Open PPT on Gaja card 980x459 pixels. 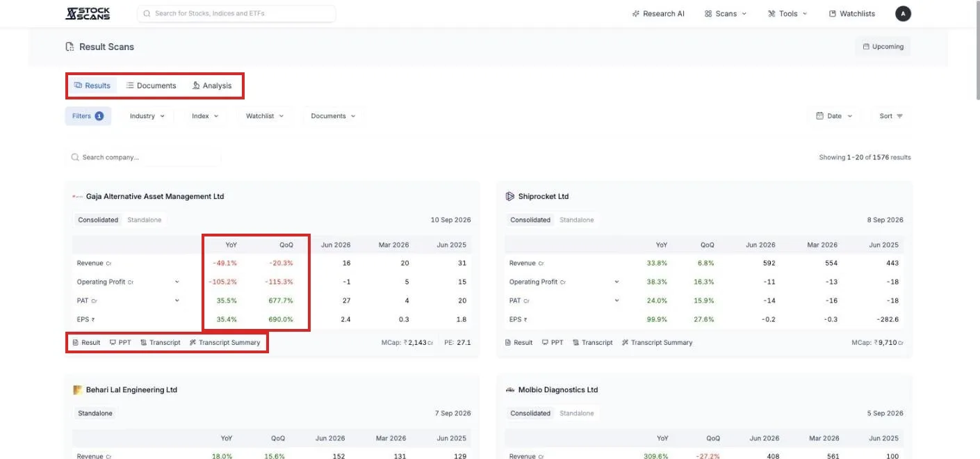(x=120, y=342)
